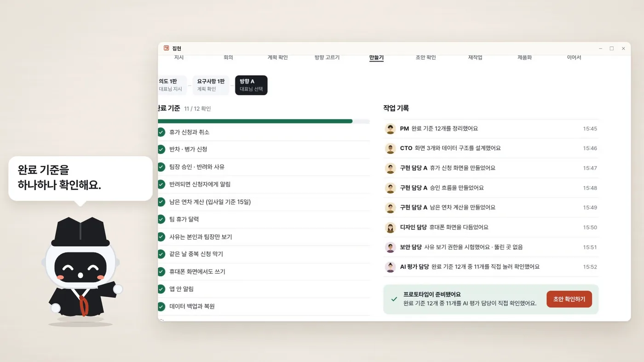Close the 집현 window

(x=623, y=48)
